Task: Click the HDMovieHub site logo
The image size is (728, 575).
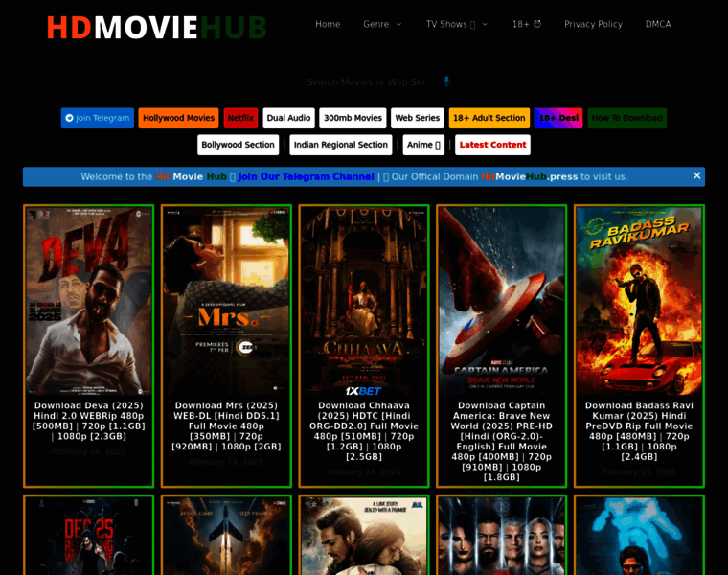Action: [x=156, y=28]
